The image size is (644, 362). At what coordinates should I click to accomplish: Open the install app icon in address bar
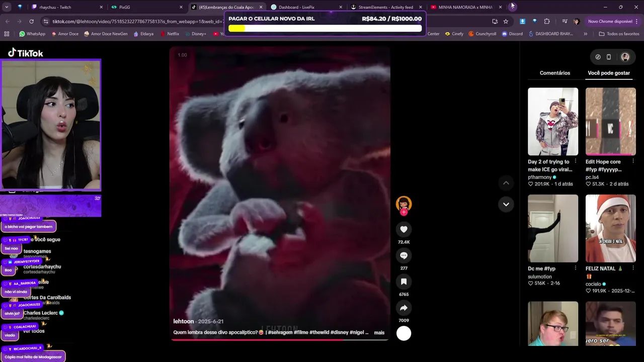pos(495,21)
